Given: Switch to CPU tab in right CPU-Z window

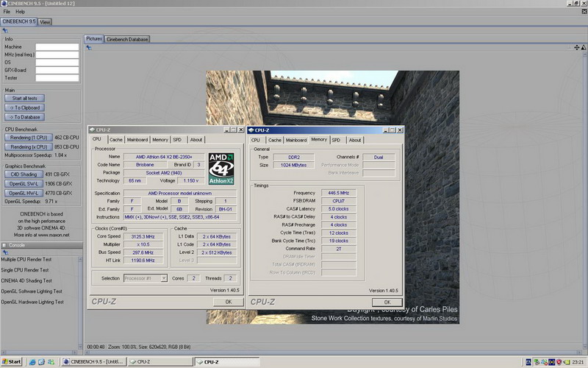Looking at the screenshot, I should click(x=256, y=140).
